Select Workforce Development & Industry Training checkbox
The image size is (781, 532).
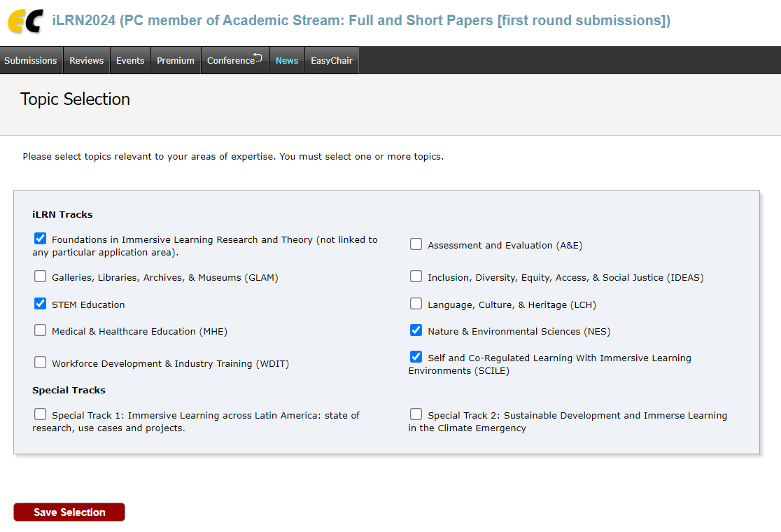tap(41, 363)
